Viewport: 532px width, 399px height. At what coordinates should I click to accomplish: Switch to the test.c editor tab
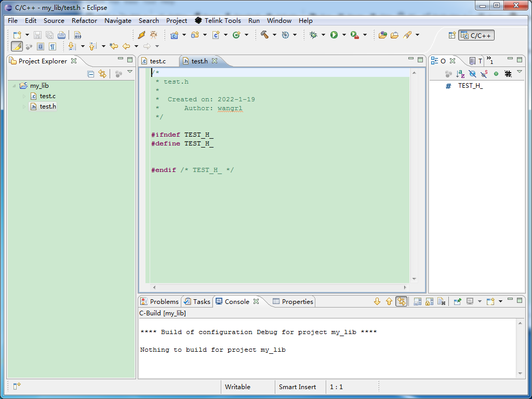pos(158,60)
